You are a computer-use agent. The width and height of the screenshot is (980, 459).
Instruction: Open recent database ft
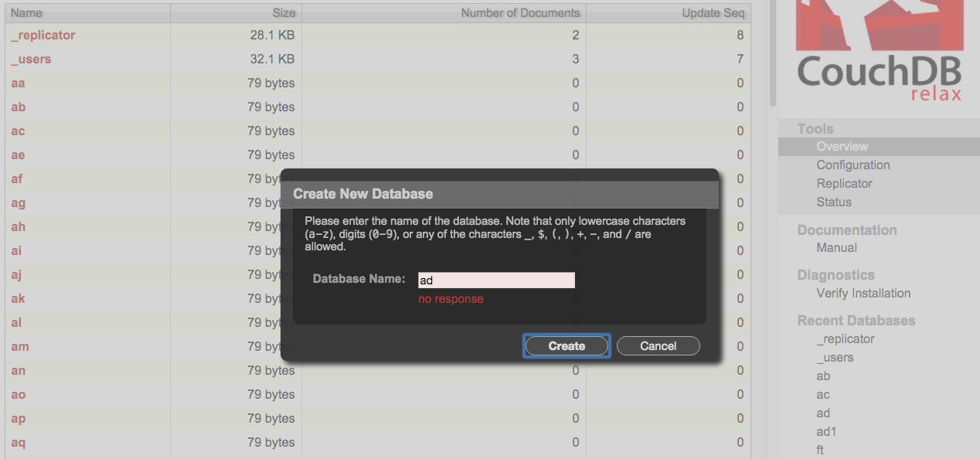pyautogui.click(x=819, y=450)
